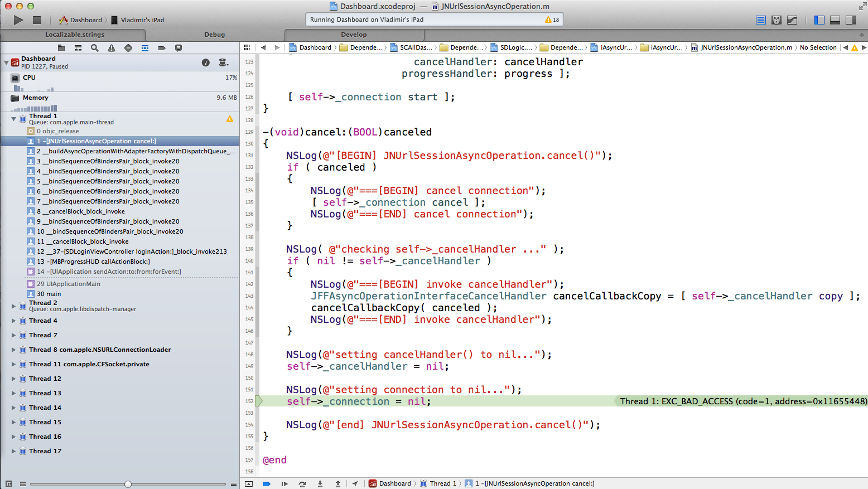Select the Standard editor button

click(761, 20)
